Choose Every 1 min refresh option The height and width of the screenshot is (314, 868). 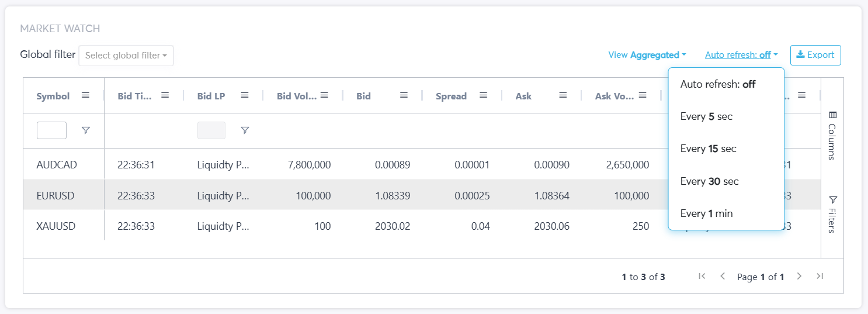pos(706,213)
